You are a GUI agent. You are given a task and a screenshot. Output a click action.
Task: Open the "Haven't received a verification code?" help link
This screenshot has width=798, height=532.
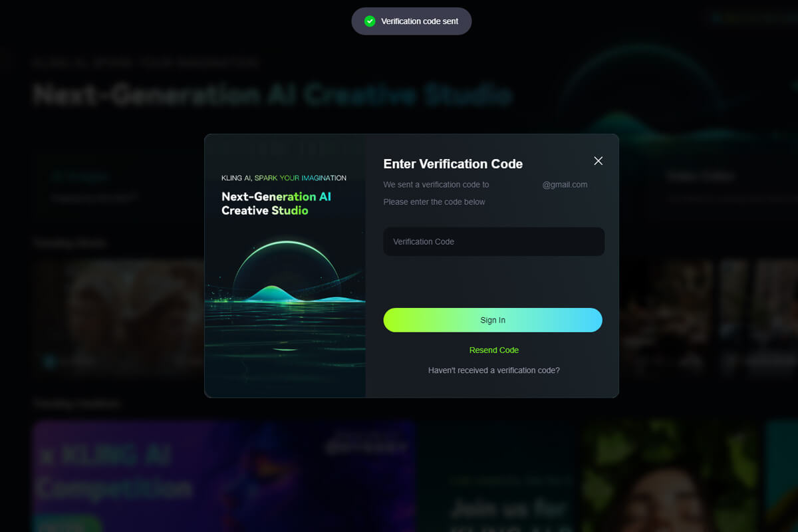coord(493,370)
